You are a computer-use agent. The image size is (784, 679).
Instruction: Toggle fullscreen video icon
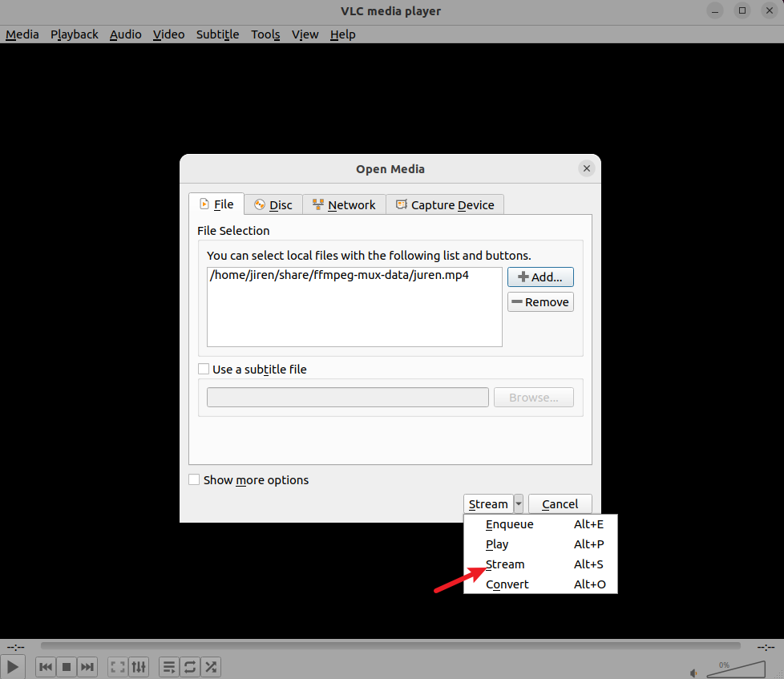tap(118, 666)
